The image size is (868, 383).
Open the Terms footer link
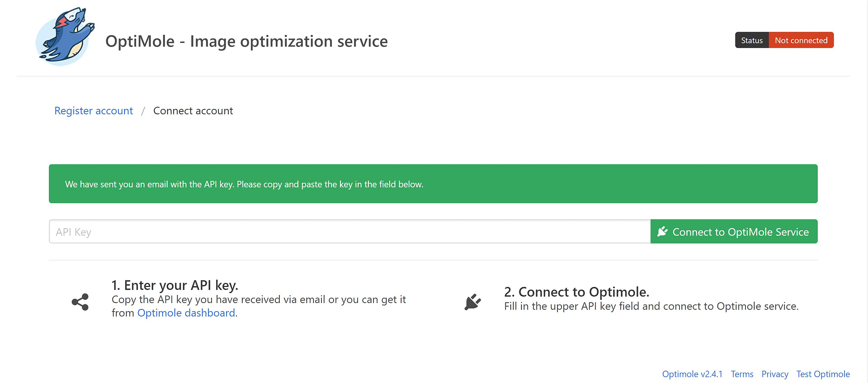(x=742, y=374)
